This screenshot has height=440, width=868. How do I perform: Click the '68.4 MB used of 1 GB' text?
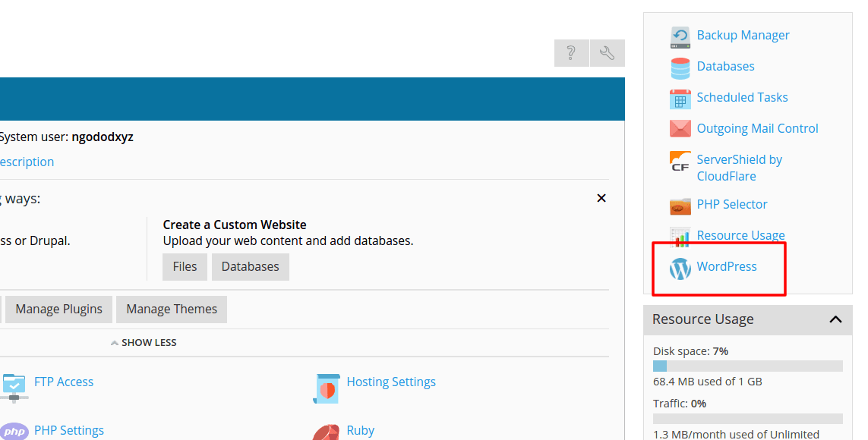[708, 382]
